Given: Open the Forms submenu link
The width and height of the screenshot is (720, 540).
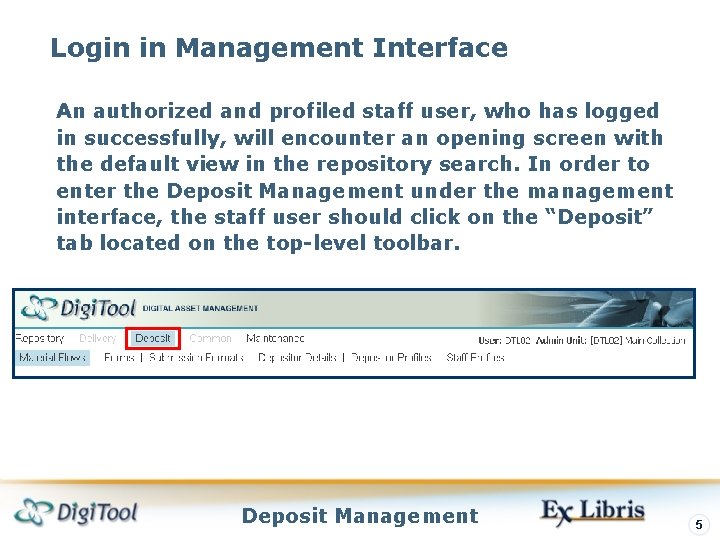Looking at the screenshot, I should pos(119,357).
